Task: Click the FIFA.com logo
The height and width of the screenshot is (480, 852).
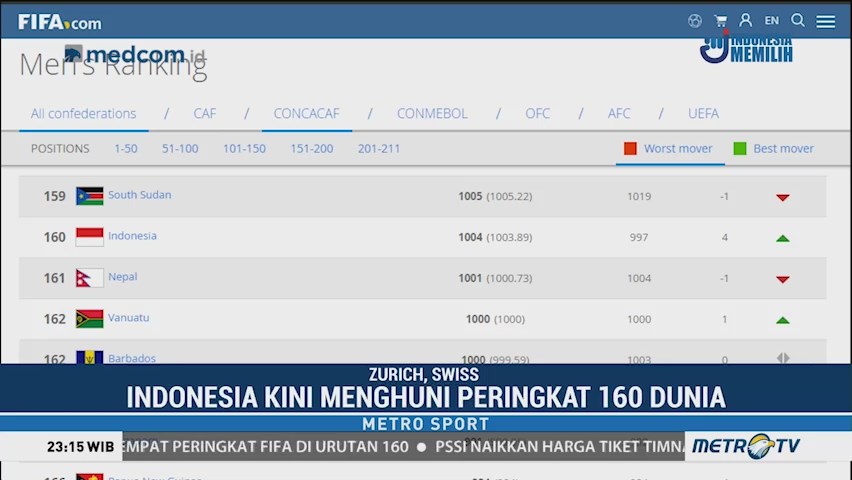Action: click(59, 22)
